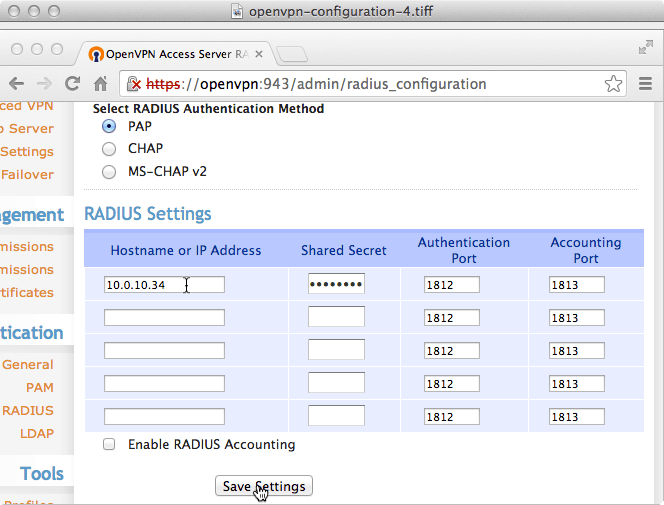Click the first row Shared Secret field
Viewport: 664px width, 505px height.
tap(336, 284)
